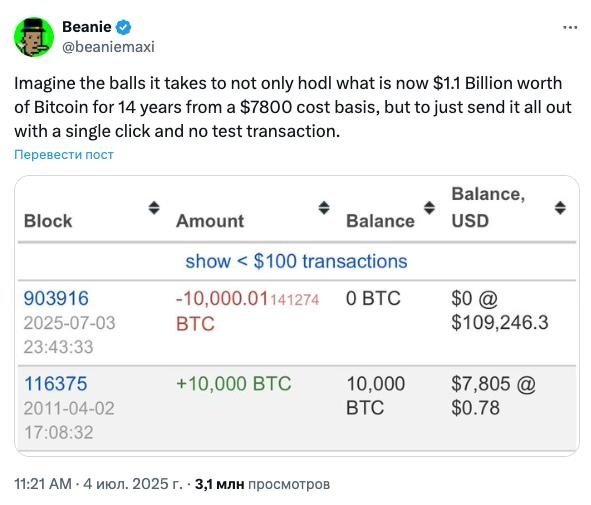591x505 pixels.
Task: Click the Beanie display name
Action: (x=87, y=27)
